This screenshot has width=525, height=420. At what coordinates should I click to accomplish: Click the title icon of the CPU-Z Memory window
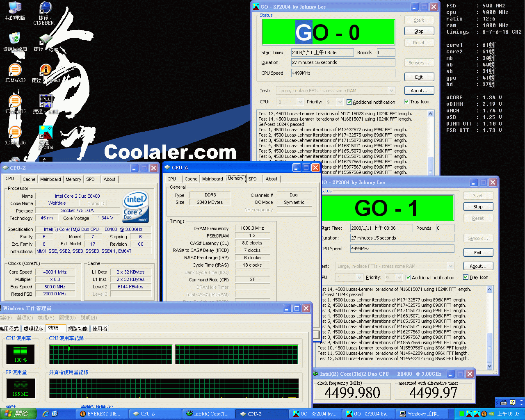tap(167, 167)
